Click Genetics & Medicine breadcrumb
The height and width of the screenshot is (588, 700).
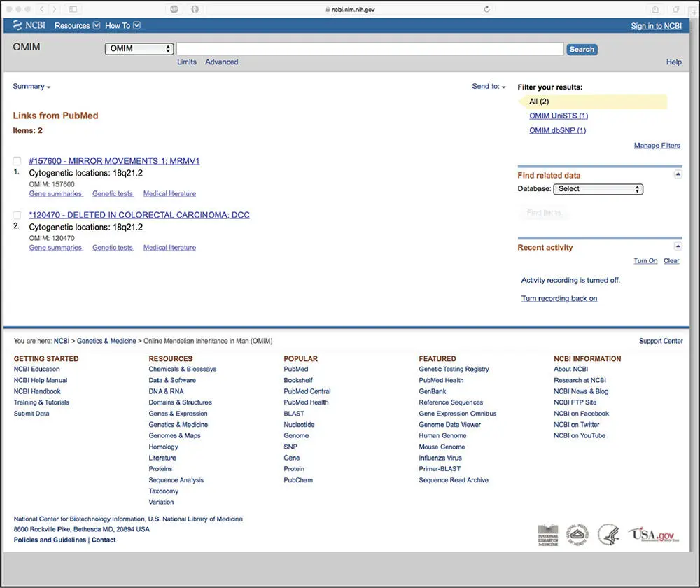[106, 341]
